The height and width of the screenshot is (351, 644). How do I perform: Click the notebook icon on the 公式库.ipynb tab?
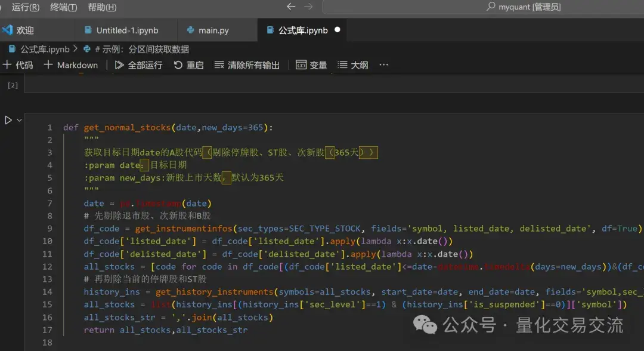pos(270,30)
